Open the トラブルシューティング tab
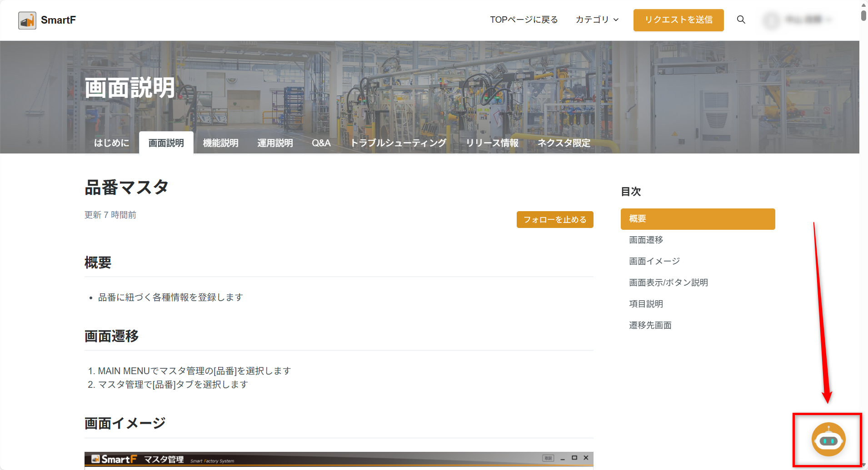868x470 pixels. (x=398, y=143)
